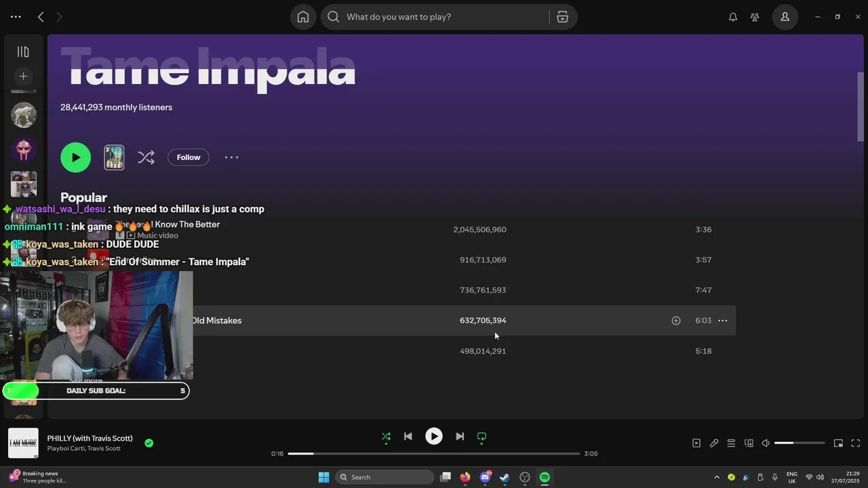
Task: Open the play queue
Action: [x=731, y=443]
